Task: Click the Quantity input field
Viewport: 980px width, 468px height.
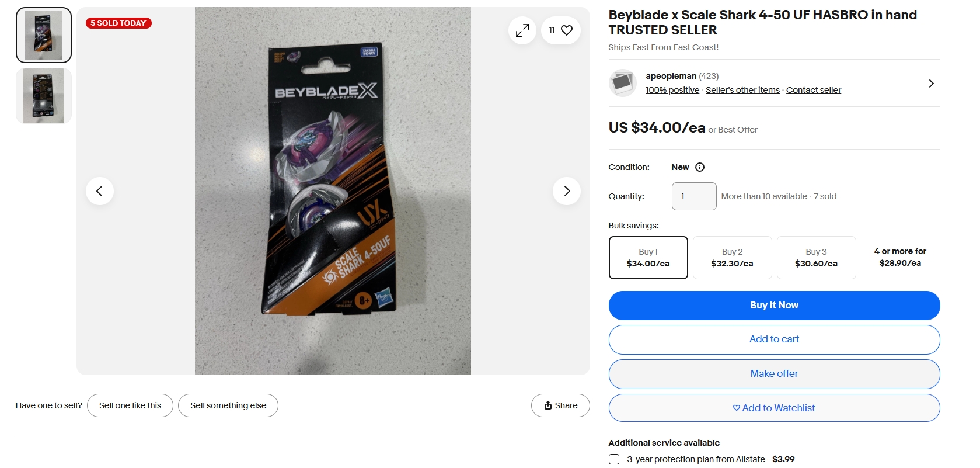Action: click(x=694, y=196)
